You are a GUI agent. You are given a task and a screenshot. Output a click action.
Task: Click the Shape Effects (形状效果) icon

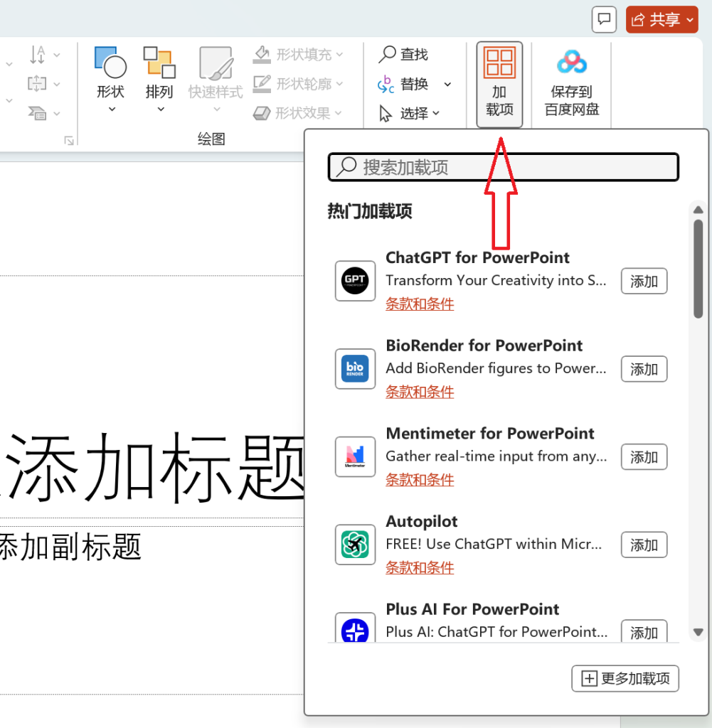(x=262, y=113)
